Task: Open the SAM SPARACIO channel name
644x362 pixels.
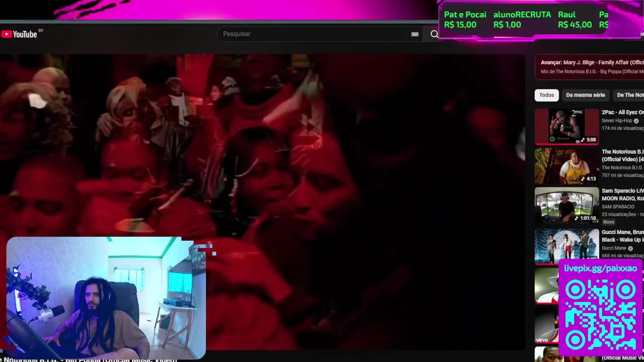Action: [618, 207]
